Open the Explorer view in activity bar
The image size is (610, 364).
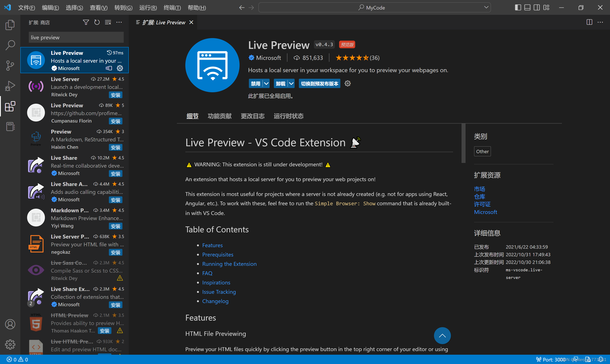(10, 25)
